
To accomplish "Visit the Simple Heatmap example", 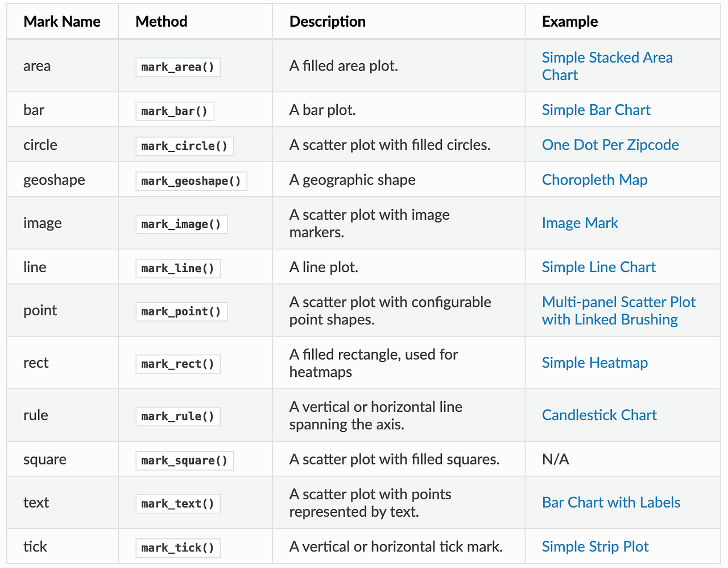I will coord(594,363).
